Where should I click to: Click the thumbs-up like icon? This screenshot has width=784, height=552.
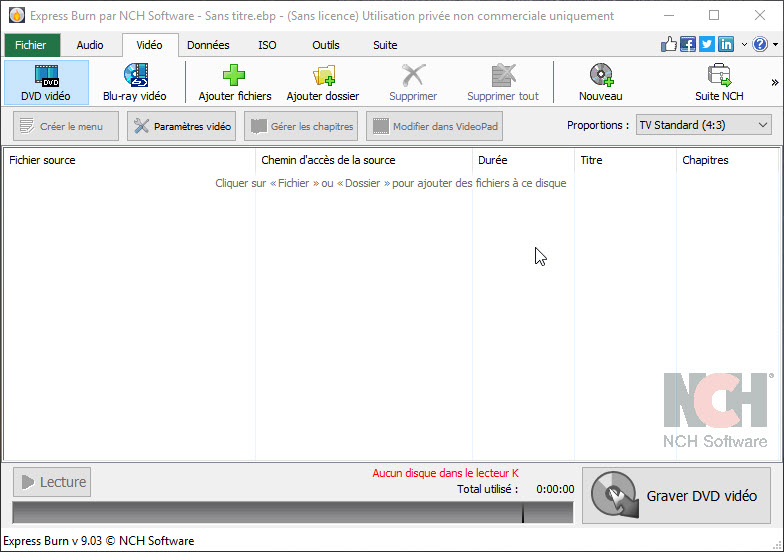pos(668,44)
